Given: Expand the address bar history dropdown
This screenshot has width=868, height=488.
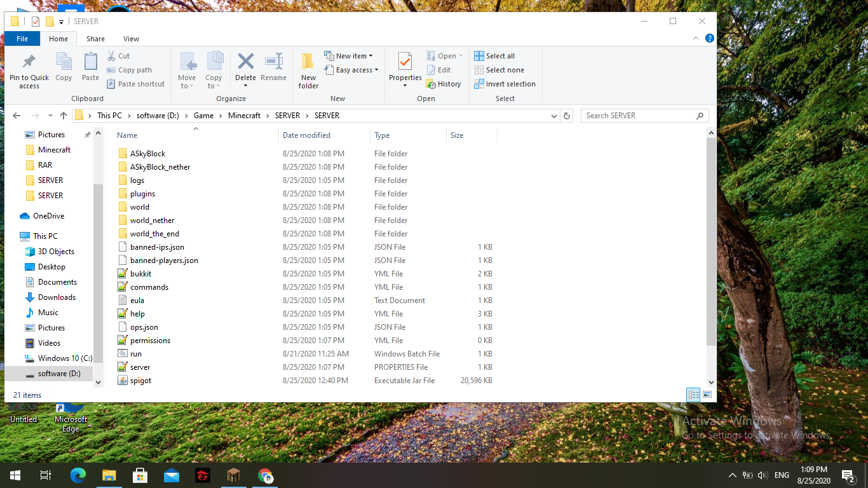Looking at the screenshot, I should click(x=554, y=116).
